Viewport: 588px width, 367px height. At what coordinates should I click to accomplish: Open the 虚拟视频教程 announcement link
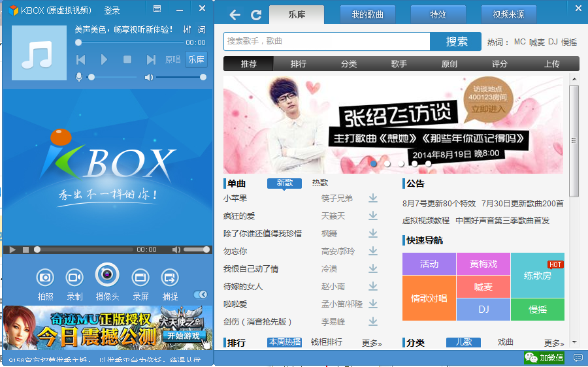(x=425, y=221)
